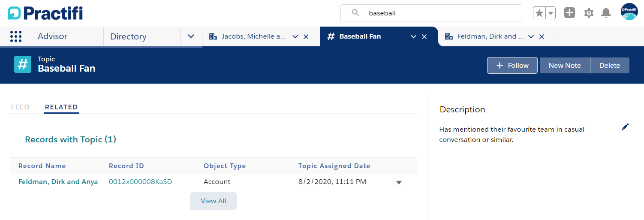
Task: Show row actions for Feldman record
Action: pos(399,182)
